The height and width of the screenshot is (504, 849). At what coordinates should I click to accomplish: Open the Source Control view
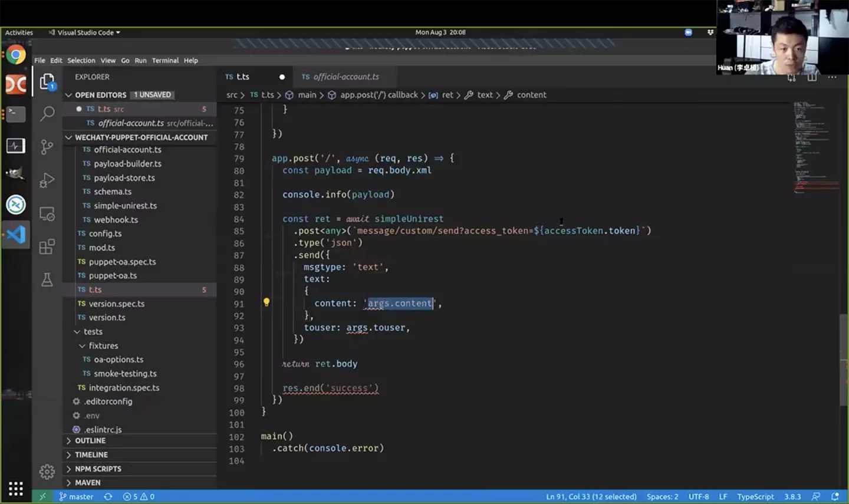pyautogui.click(x=47, y=147)
